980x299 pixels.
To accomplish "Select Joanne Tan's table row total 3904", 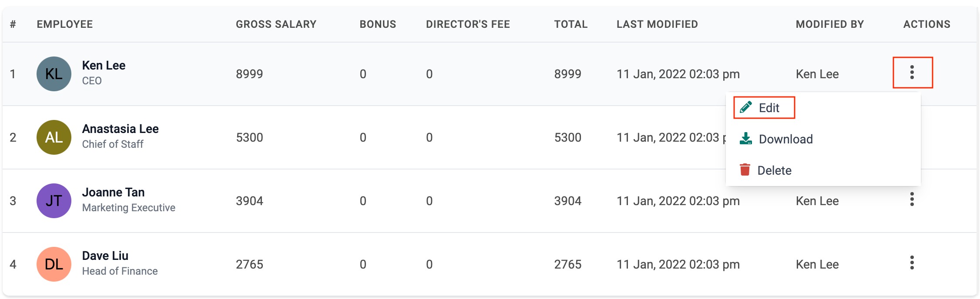I will (x=567, y=201).
